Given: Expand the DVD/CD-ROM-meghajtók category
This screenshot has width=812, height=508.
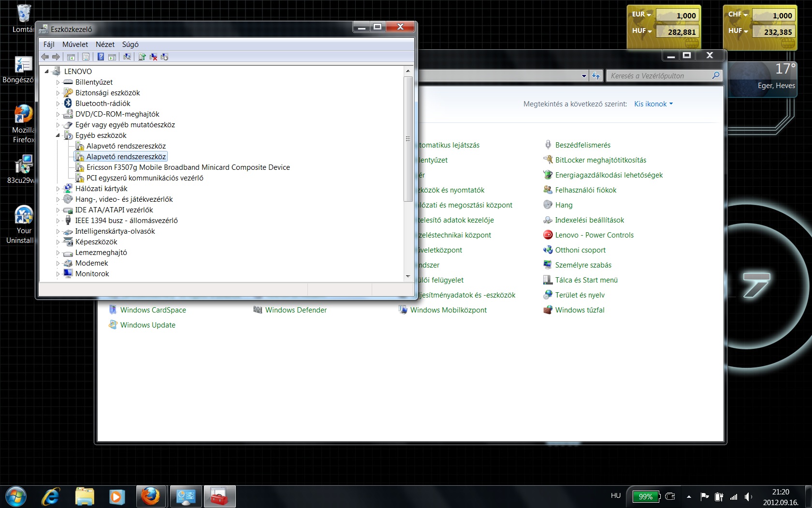Looking at the screenshot, I should point(58,114).
